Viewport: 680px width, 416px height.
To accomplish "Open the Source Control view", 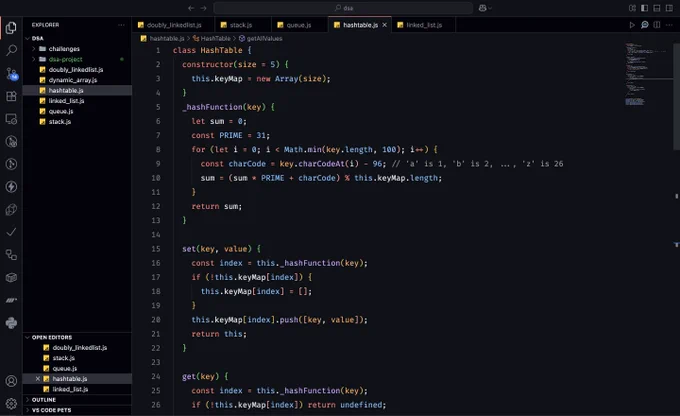I will click(x=11, y=74).
